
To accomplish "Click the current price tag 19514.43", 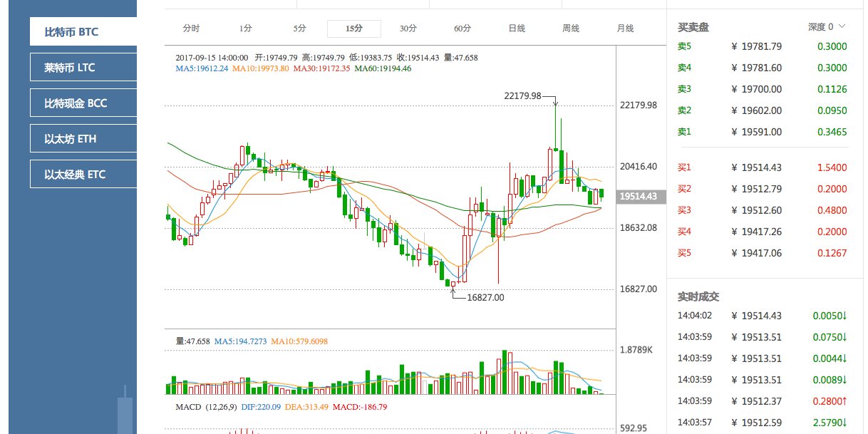I will click(640, 197).
